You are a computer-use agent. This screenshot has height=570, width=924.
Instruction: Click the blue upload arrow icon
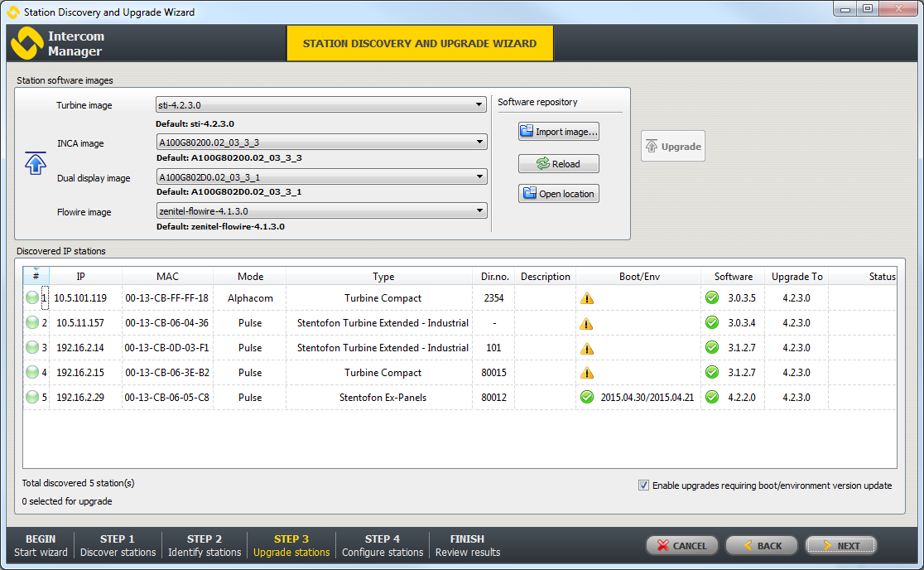coord(36,162)
